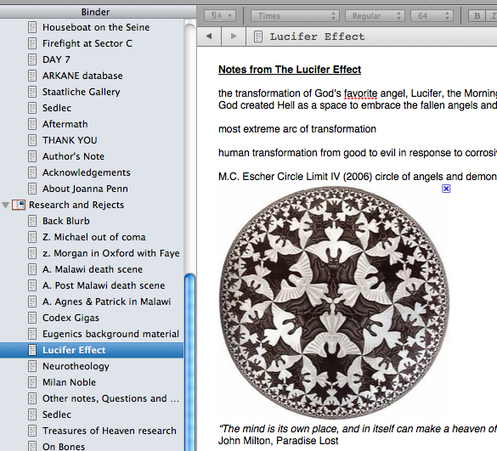Click document icon next to ARKANE database
The image size is (497, 451).
(x=32, y=76)
